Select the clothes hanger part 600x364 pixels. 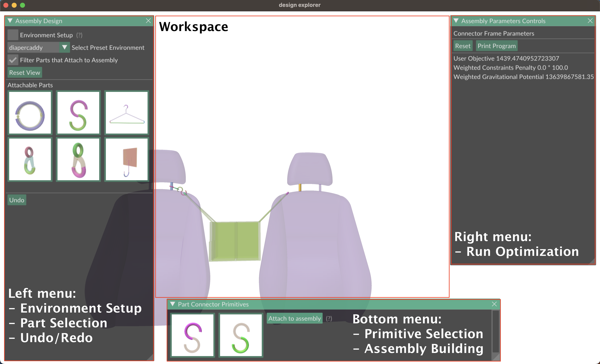coord(127,113)
